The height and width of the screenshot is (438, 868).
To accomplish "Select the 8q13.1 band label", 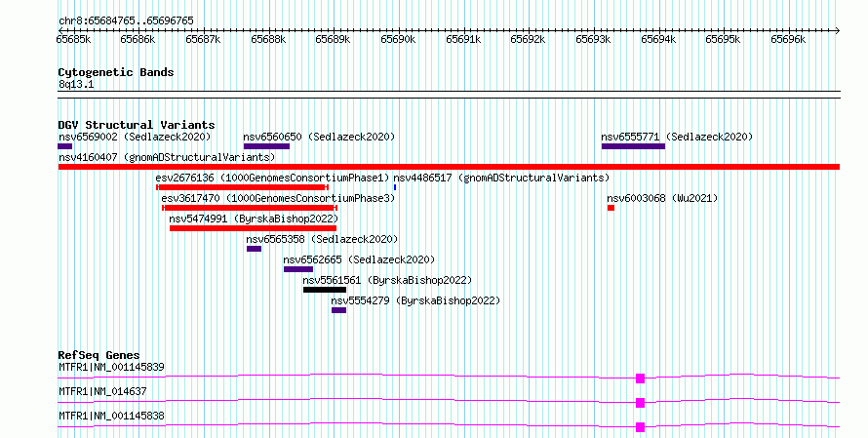I will click(76, 84).
